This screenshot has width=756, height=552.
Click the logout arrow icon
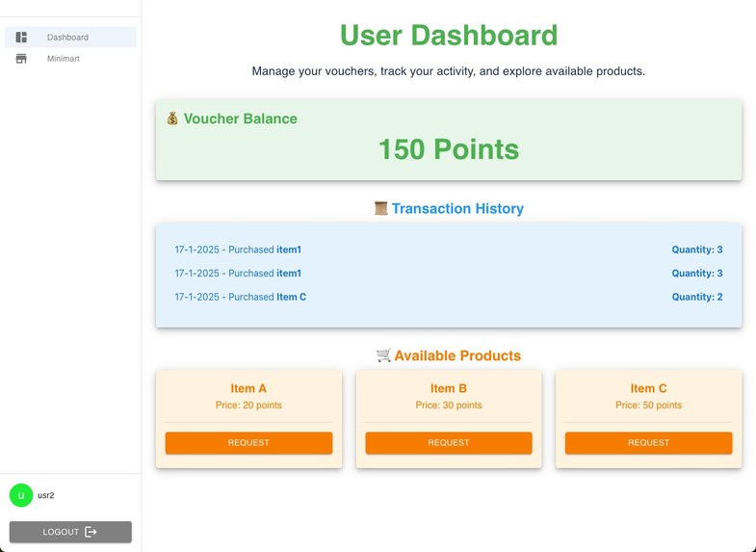(x=91, y=532)
